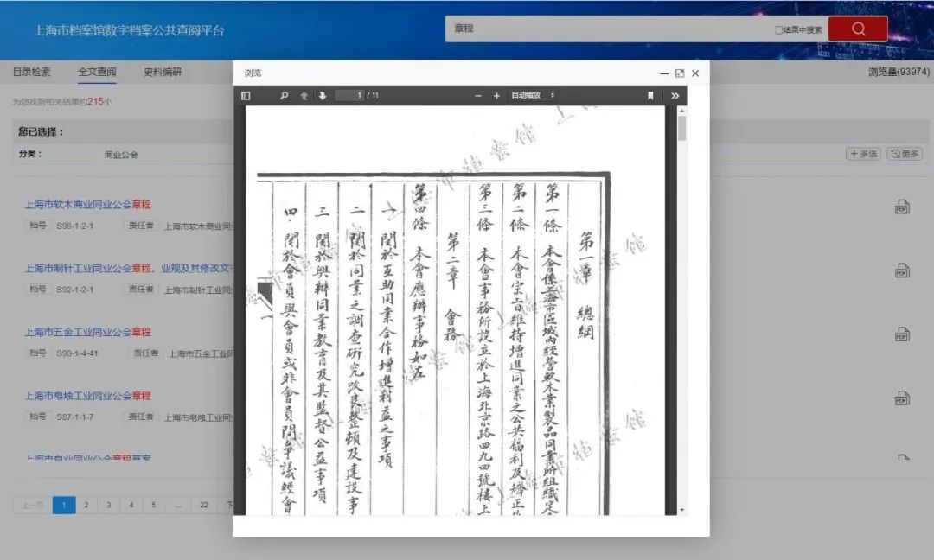Zoom out with the minus button
This screenshot has width=934, height=560.
pyautogui.click(x=478, y=96)
